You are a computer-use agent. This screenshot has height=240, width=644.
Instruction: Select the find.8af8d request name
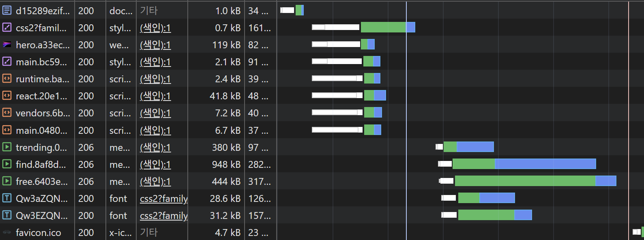click(x=41, y=165)
